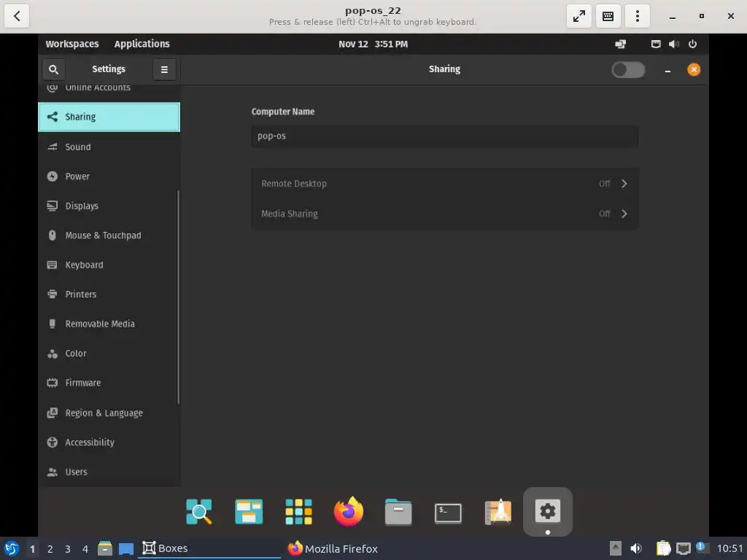
Task: Open the host file manager taskbar icon
Action: coord(105,548)
